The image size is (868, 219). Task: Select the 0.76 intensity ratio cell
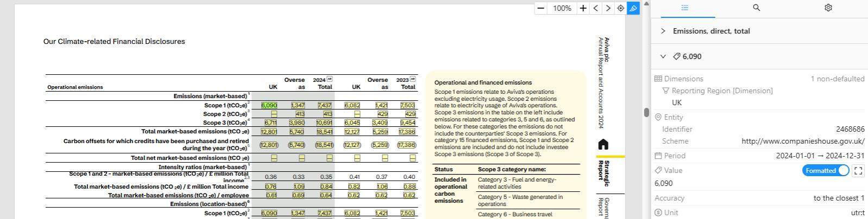tap(271, 186)
